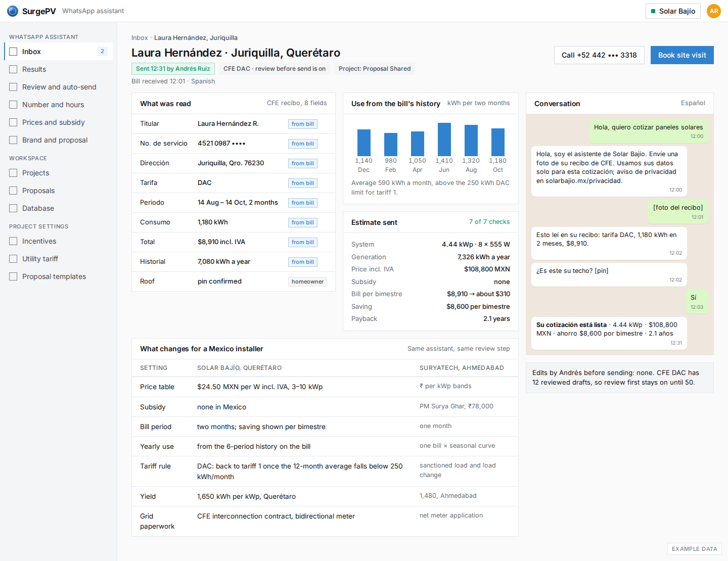Click the EXAMPLE DATA badge
The height and width of the screenshot is (561, 728).
695,549
